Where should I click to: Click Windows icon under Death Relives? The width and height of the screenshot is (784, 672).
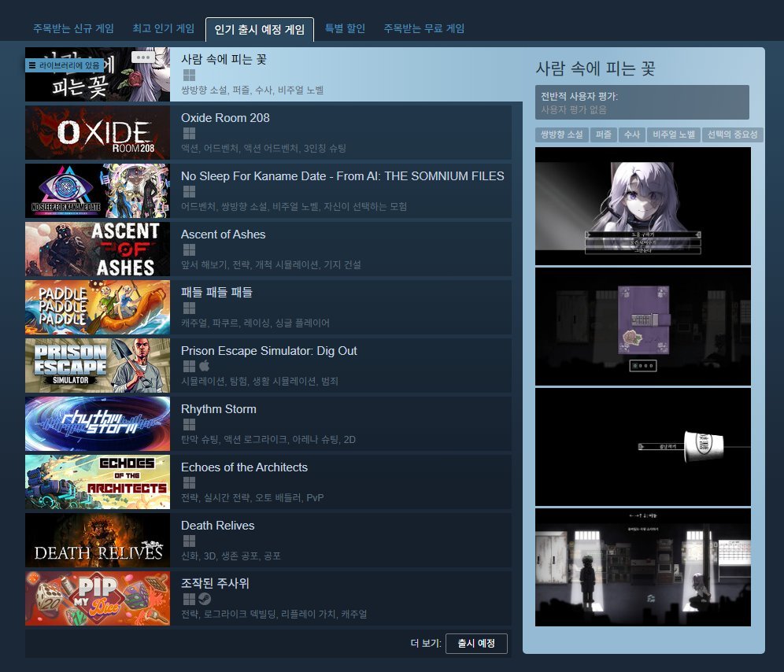pyautogui.click(x=189, y=541)
